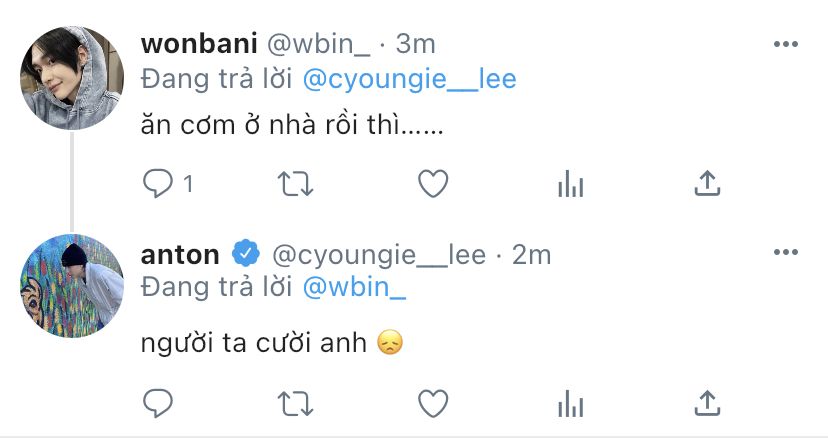Retweet wonbani's tweet about ăn cơm
The image size is (828, 438).
point(296,184)
